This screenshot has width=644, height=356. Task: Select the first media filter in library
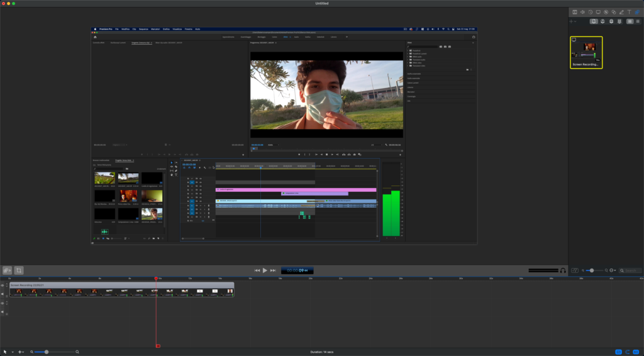coord(594,21)
